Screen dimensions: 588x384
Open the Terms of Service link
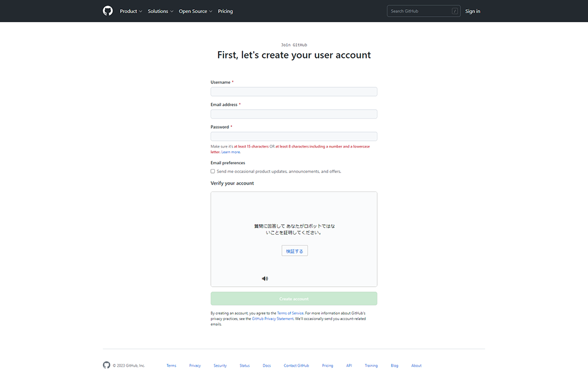(x=290, y=313)
